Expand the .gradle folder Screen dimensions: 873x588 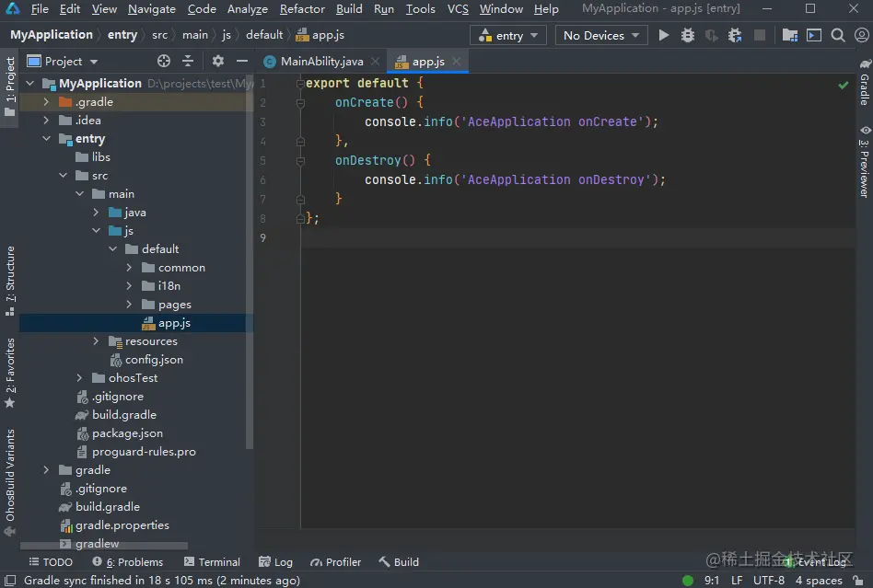point(46,102)
